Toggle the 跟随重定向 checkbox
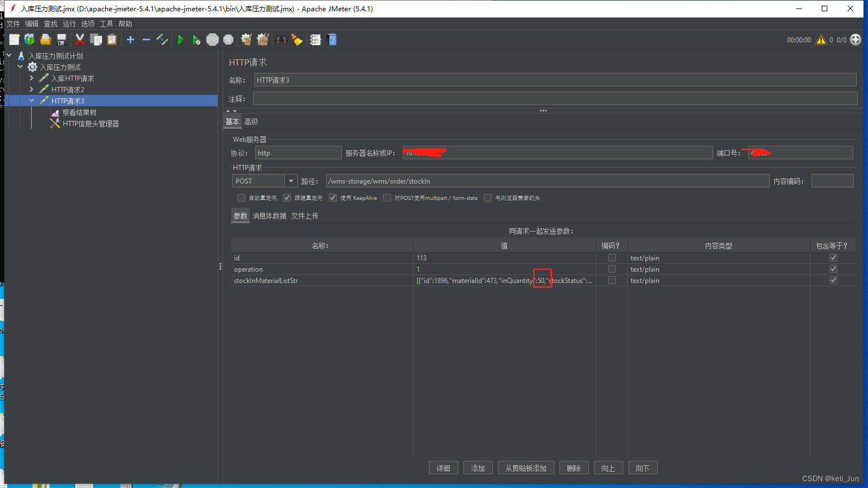Viewport: 868px width, 488px height. 287,198
